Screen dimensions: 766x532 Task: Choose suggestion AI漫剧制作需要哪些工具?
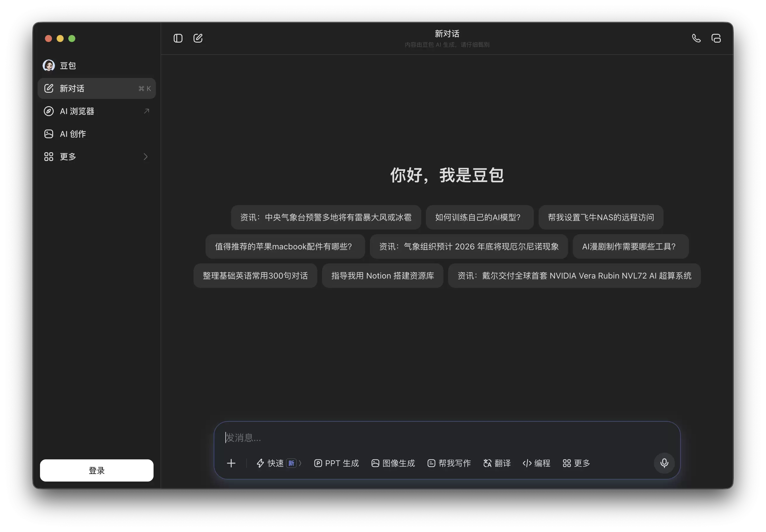pyautogui.click(x=631, y=246)
